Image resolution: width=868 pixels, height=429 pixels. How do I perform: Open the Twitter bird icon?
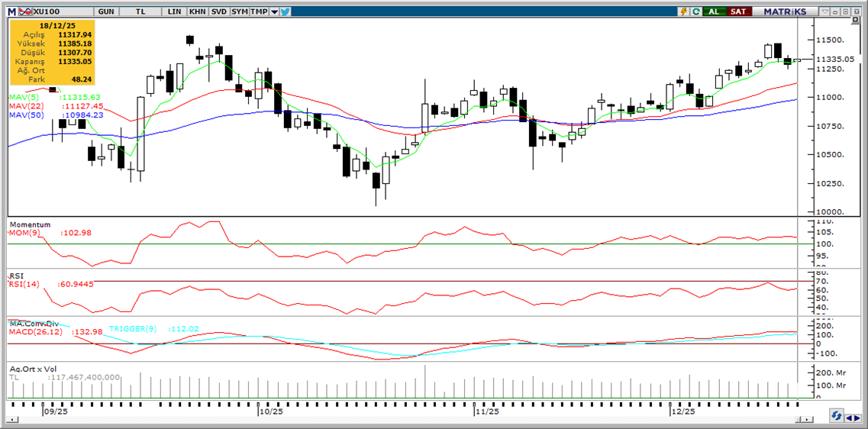tap(285, 11)
